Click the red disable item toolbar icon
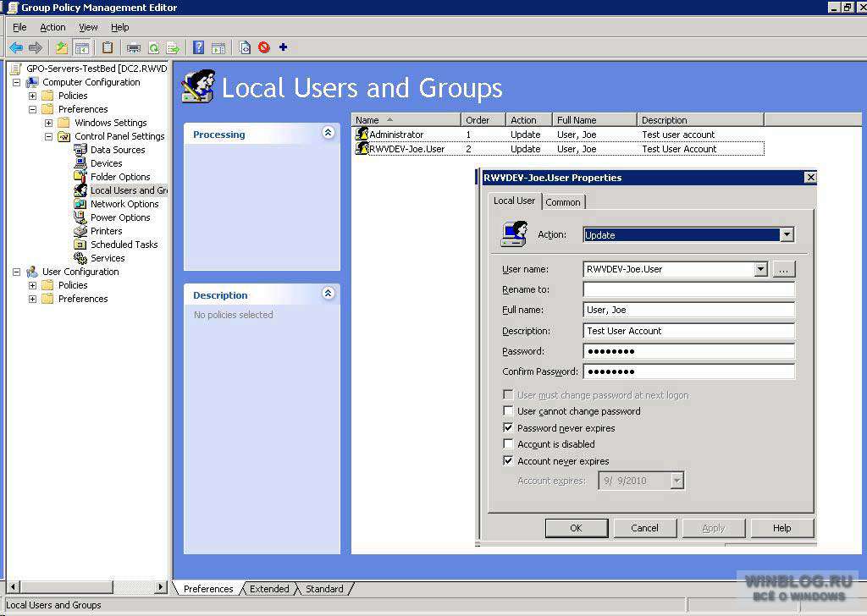 (264, 47)
